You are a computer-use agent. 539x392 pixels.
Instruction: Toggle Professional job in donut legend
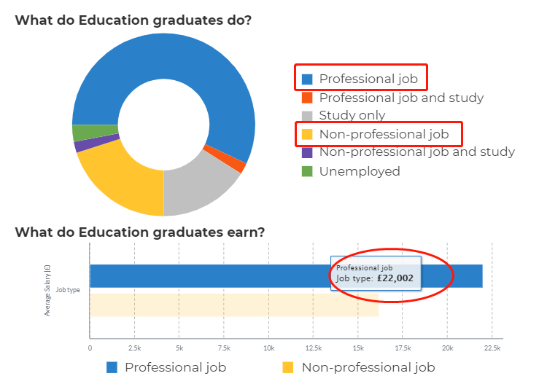(x=365, y=79)
